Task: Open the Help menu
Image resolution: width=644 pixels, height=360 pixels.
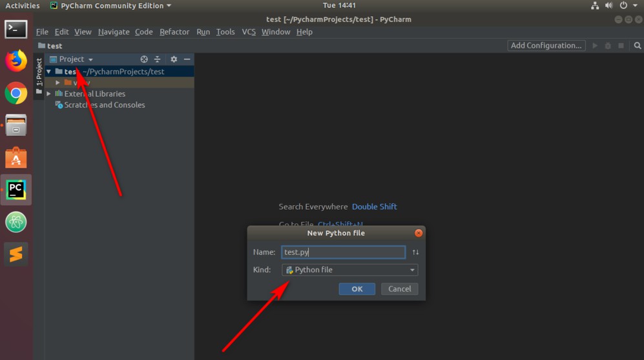Action: [x=304, y=32]
